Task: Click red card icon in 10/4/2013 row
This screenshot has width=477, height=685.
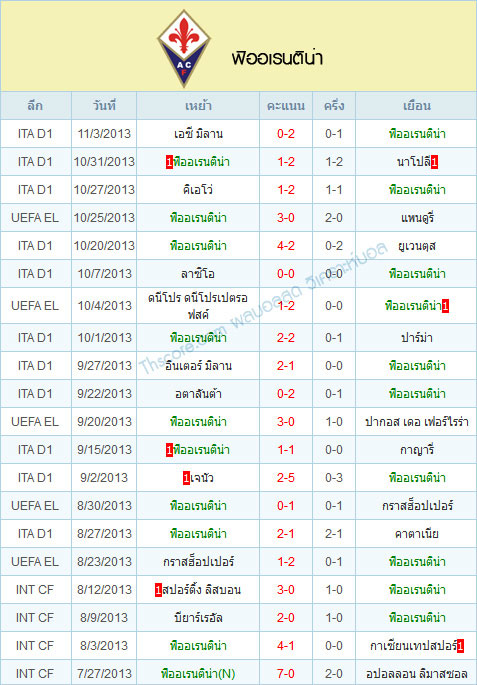Action: 445,306
